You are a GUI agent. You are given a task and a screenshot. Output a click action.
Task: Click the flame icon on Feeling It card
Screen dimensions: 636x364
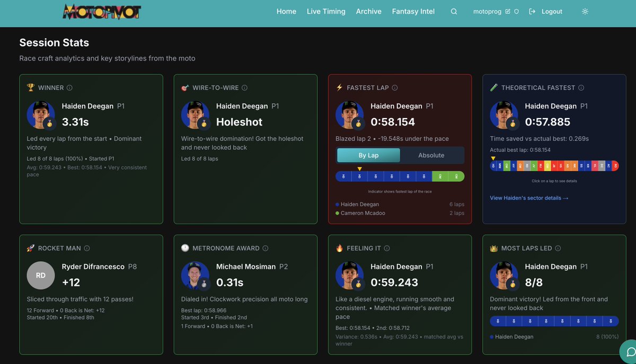[x=340, y=248]
